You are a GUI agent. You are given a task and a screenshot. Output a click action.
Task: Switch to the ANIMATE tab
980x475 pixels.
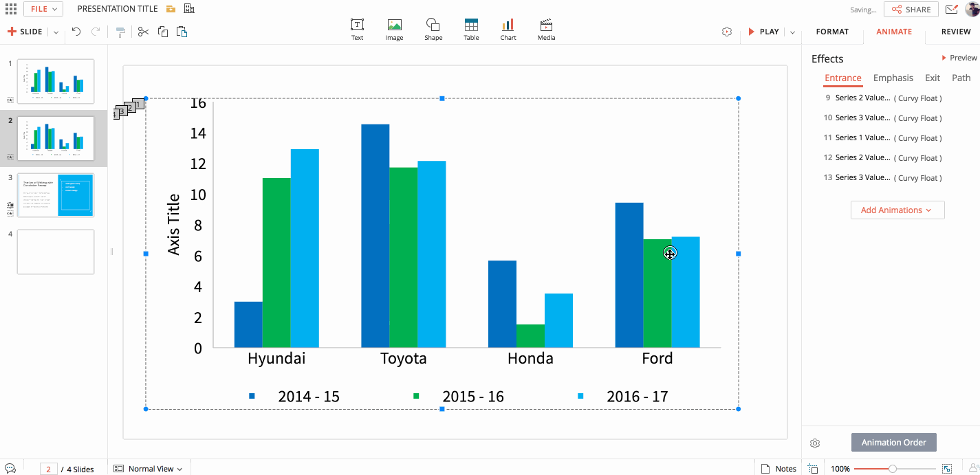coord(894,32)
